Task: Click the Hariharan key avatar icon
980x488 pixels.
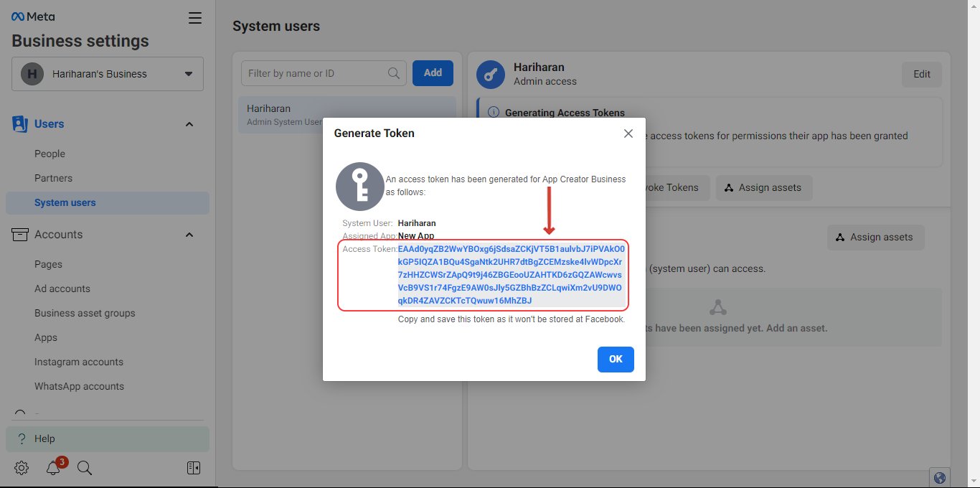Action: pyautogui.click(x=491, y=75)
